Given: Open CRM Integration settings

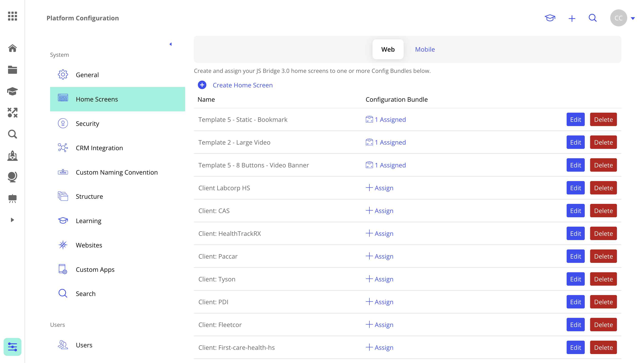Looking at the screenshot, I should [x=99, y=148].
